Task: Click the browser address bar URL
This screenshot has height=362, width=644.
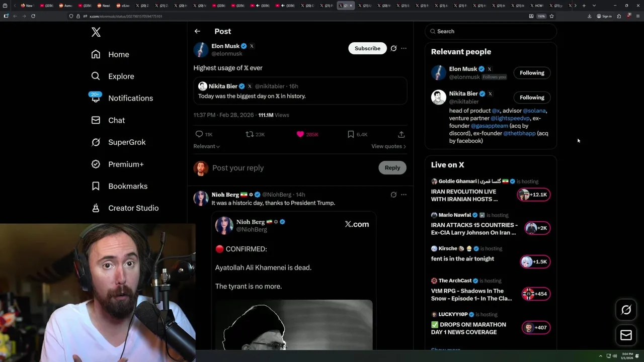Action: pos(126,16)
